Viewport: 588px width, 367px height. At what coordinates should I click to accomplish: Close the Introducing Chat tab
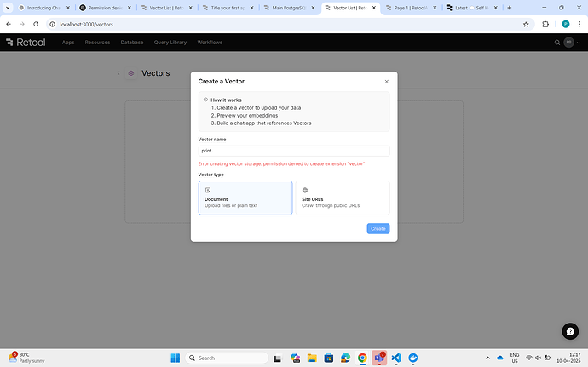(68, 8)
